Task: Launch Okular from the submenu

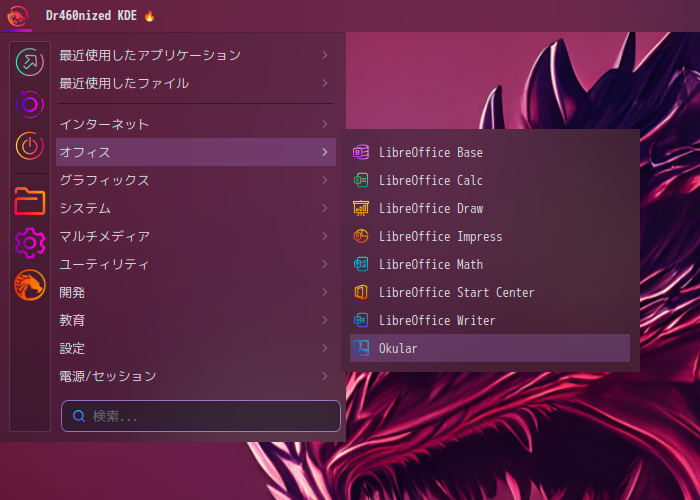Action: pyautogui.click(x=490, y=348)
